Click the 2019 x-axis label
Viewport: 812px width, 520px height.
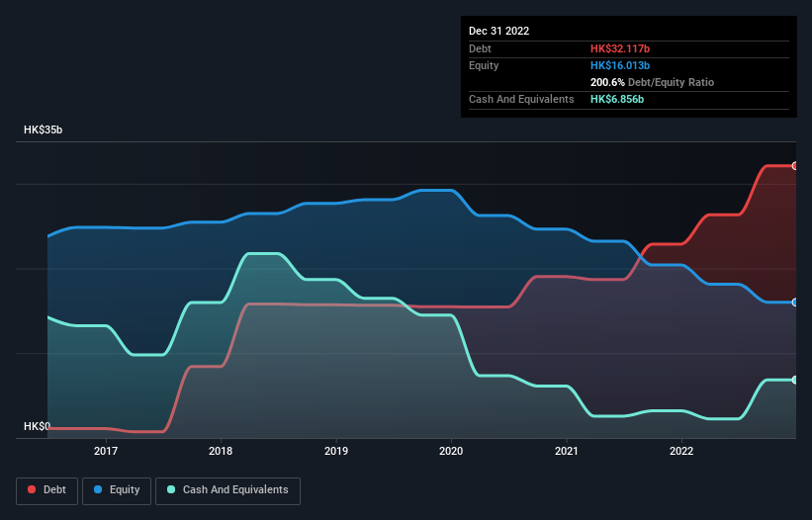click(336, 451)
